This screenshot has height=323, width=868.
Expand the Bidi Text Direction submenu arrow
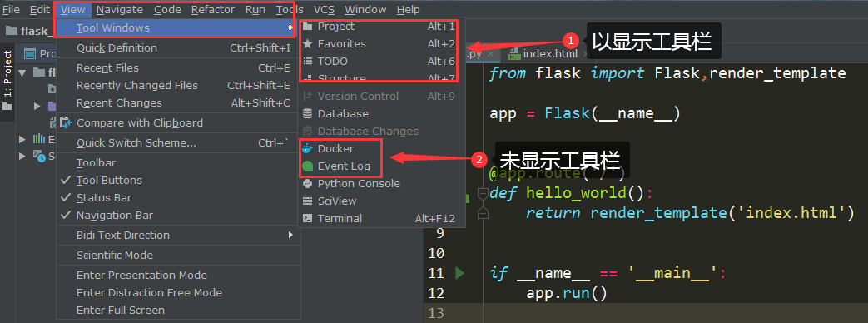[x=290, y=235]
